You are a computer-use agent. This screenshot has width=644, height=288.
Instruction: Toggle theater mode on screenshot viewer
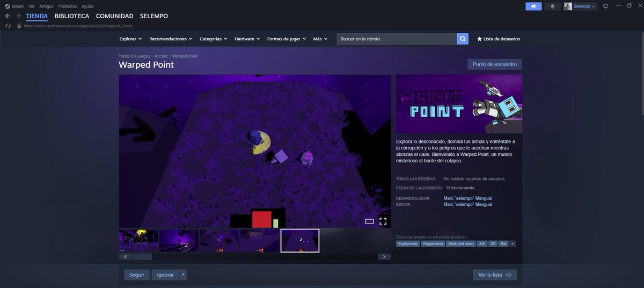369,221
